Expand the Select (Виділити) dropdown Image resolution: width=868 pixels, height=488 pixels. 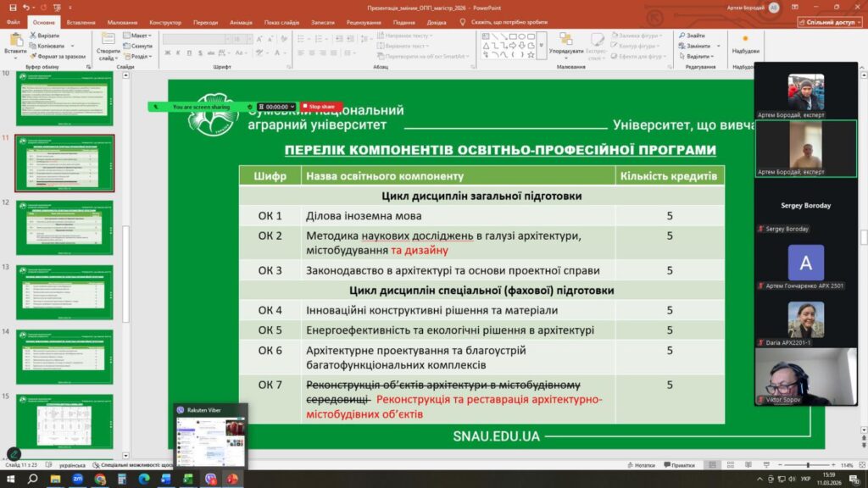[x=698, y=56]
